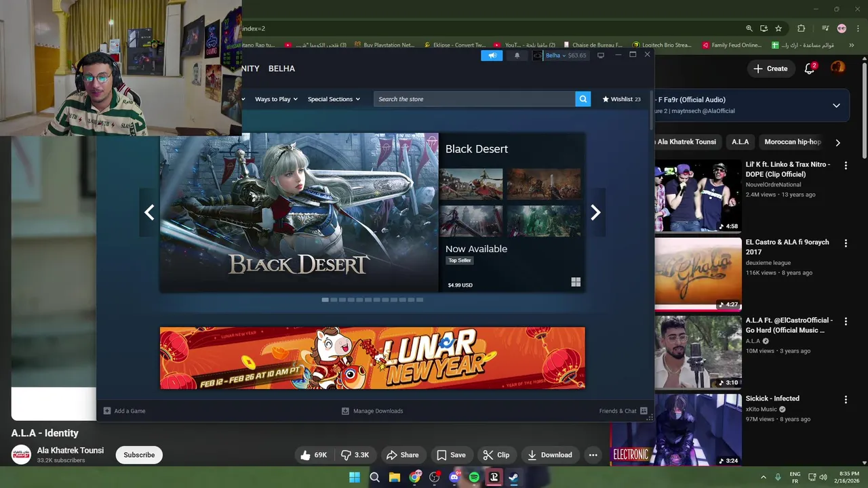Click the Wishlist star icon
This screenshot has height=488, width=868.
point(606,99)
